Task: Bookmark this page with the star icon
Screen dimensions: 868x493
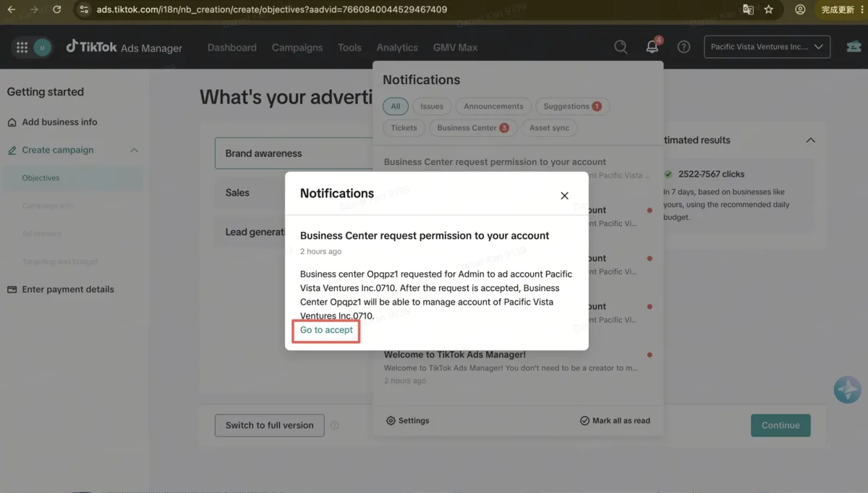Action: pos(769,9)
